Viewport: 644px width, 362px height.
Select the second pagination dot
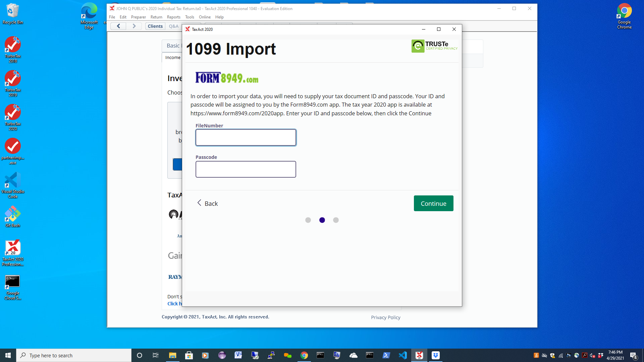point(322,220)
